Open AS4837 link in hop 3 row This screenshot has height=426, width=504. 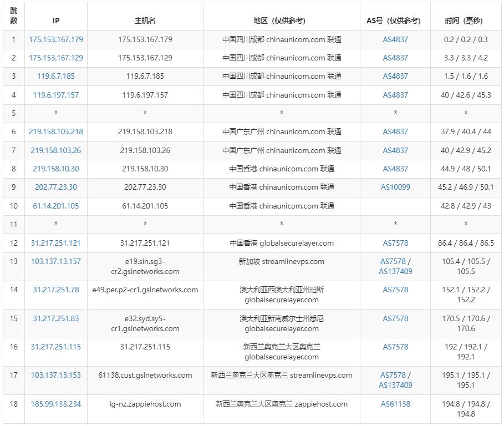click(395, 76)
